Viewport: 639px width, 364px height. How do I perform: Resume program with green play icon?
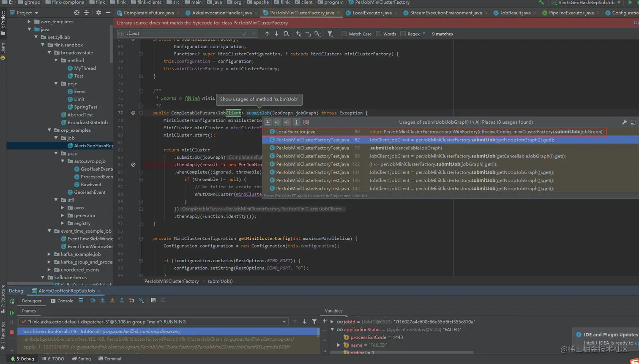pyautogui.click(x=12, y=313)
